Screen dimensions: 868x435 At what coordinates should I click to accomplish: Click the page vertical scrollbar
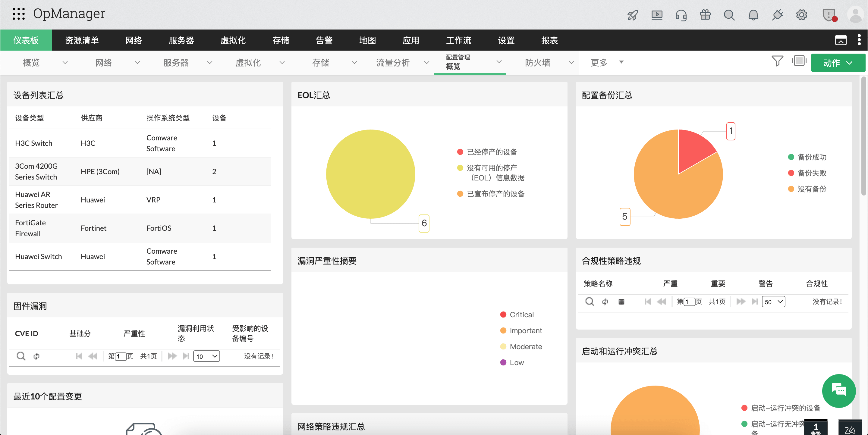coord(863,136)
